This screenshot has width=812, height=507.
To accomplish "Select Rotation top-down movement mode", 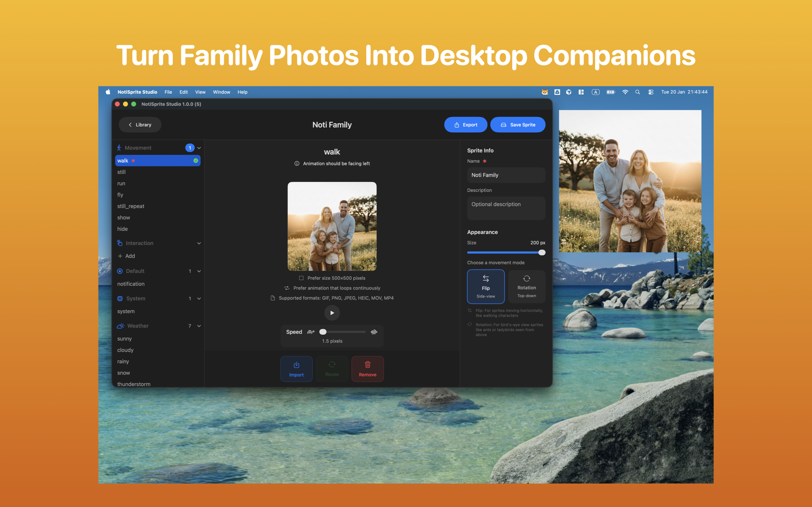I will [526, 287].
